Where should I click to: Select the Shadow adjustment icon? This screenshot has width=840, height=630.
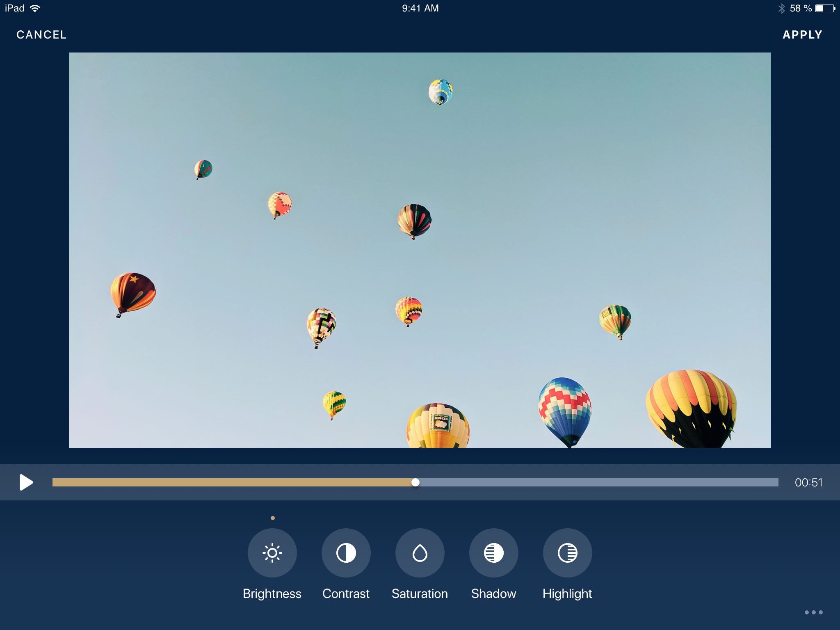[x=494, y=553]
